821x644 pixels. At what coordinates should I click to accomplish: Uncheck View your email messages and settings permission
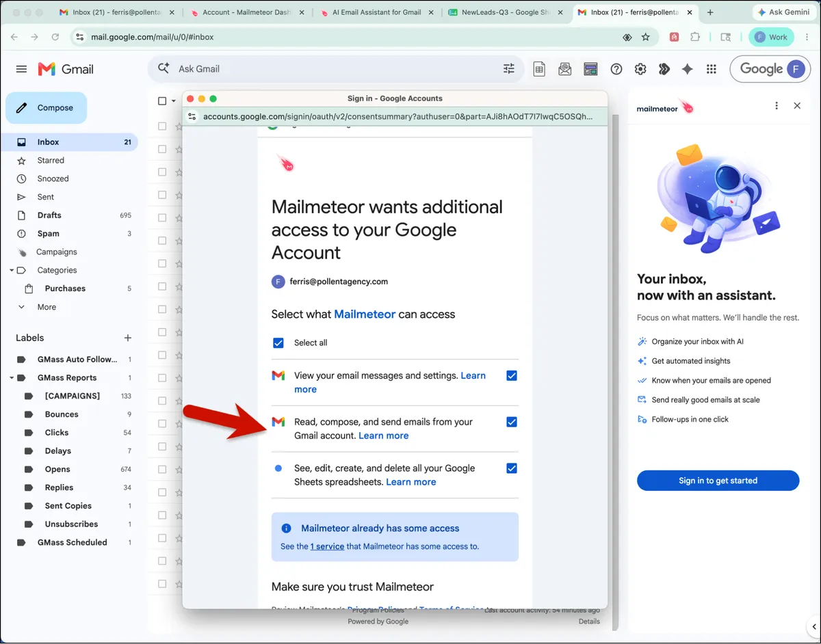click(x=512, y=375)
